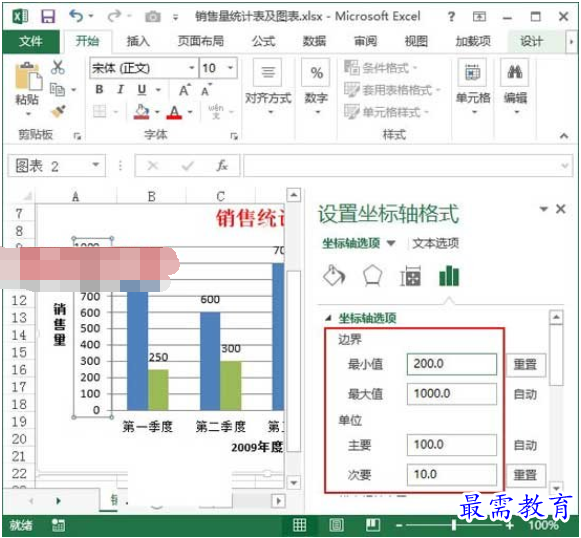Open Conditional Formatting menu
This screenshot has width=581, height=538.
pos(381,68)
